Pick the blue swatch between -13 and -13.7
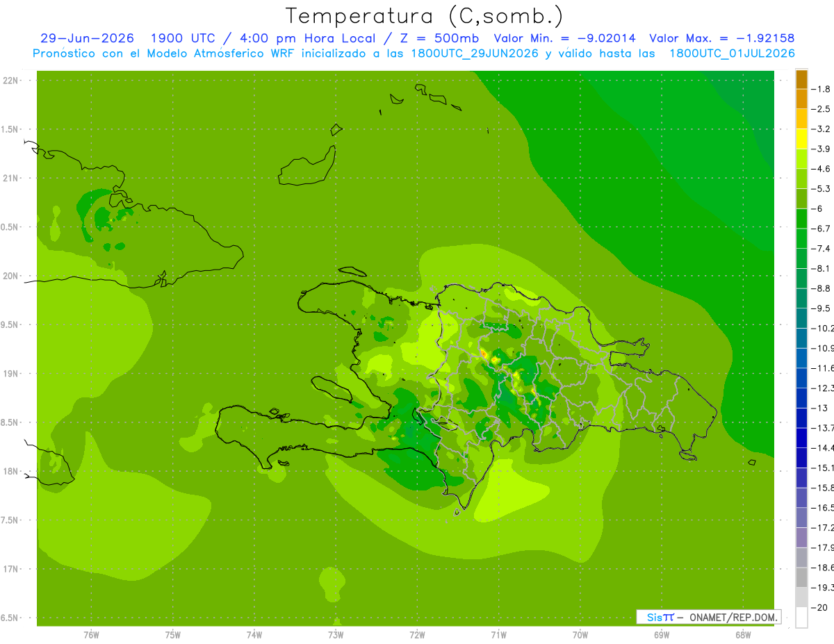The image size is (834, 644). pos(801,418)
